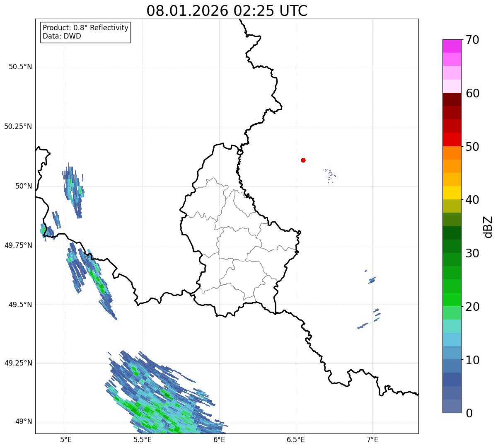
Task: Click the '50°N' latitude label
Action: (x=23, y=186)
